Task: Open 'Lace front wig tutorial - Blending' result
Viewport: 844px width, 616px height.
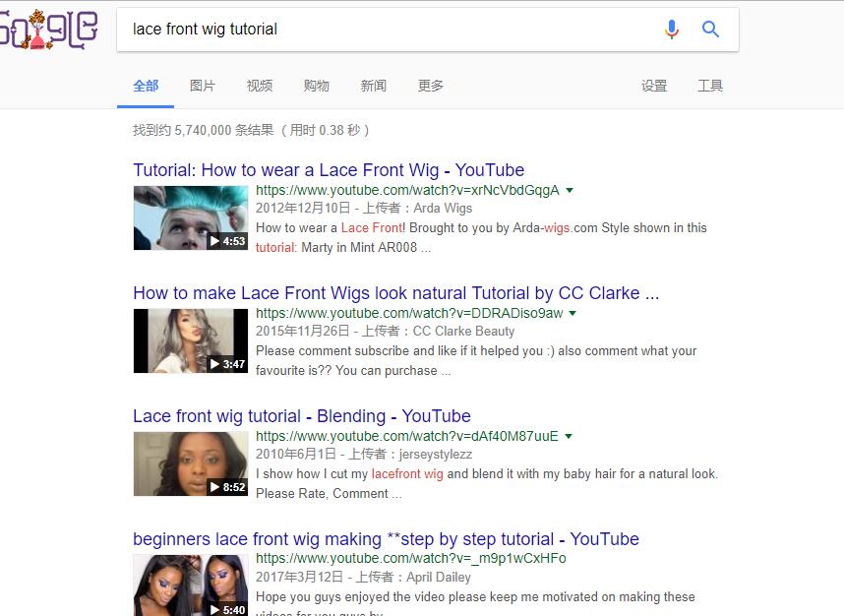Action: 302,416
